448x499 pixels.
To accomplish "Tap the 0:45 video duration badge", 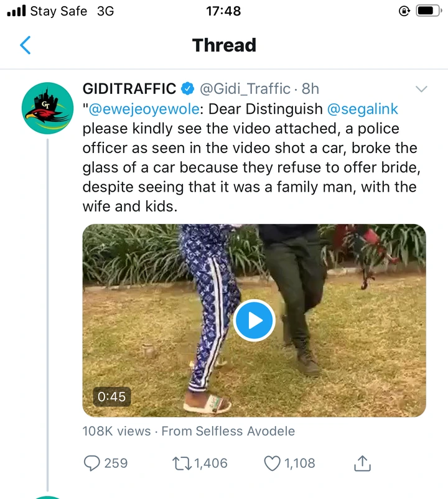I will click(111, 396).
